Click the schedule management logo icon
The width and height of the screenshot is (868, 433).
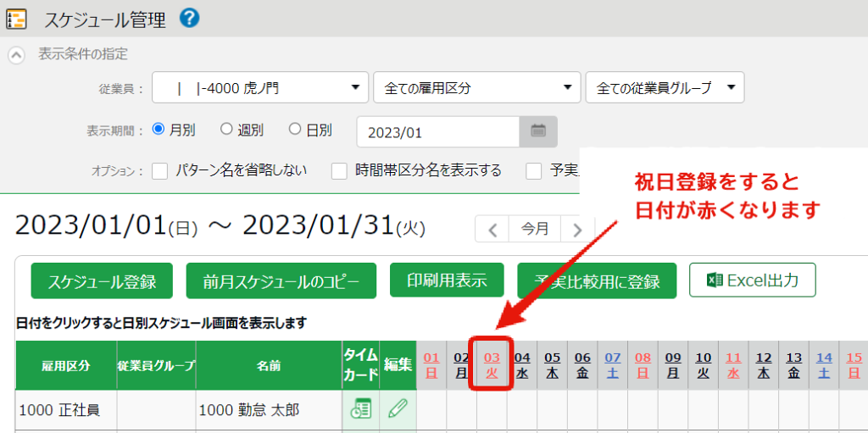tap(16, 19)
